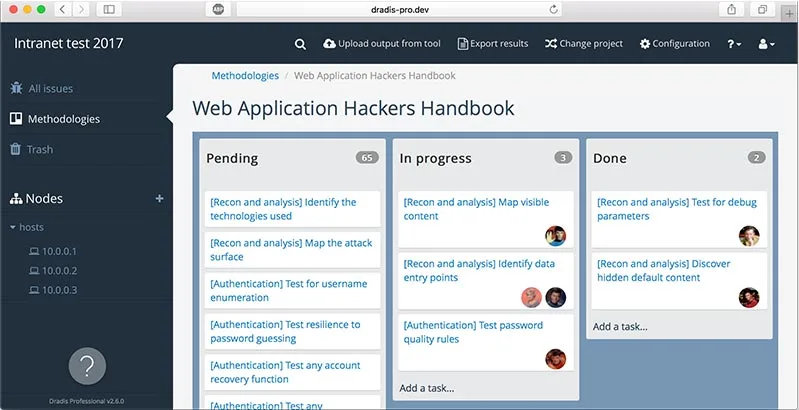Open task Discover hidden default content
799x410 pixels.
pos(679,281)
